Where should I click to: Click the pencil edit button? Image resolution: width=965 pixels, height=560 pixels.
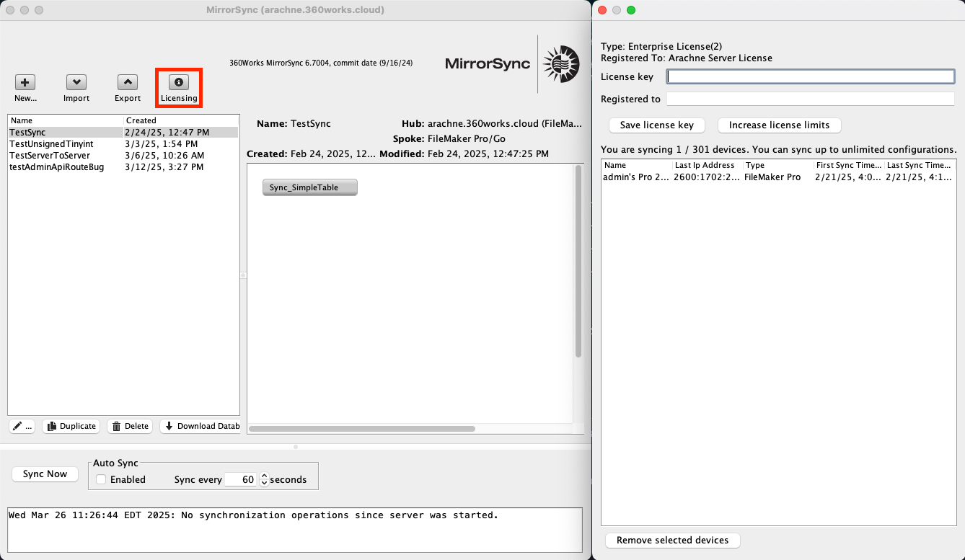[x=22, y=426]
